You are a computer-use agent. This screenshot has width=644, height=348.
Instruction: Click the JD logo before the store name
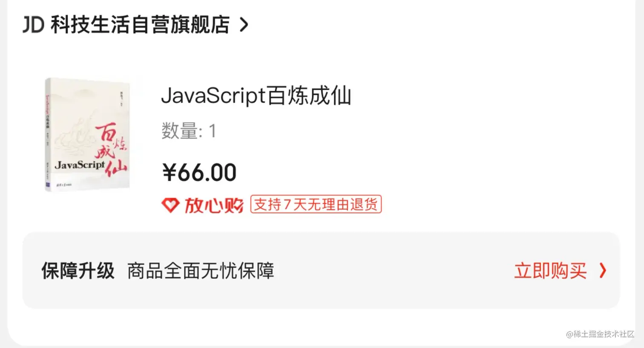click(x=33, y=25)
